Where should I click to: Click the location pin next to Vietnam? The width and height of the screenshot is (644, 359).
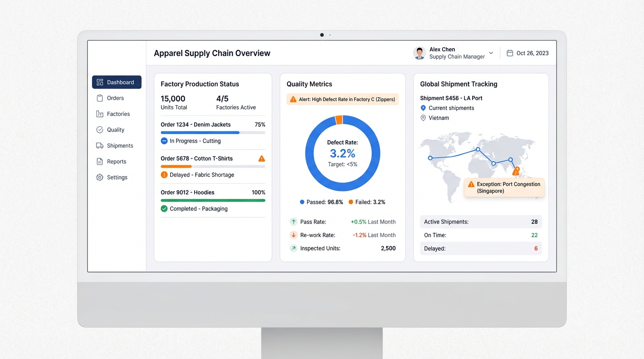click(423, 118)
